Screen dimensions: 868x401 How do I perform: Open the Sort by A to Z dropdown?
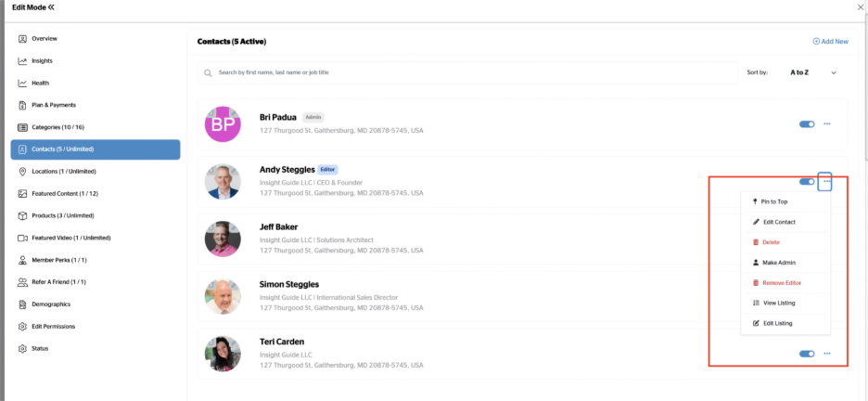click(812, 71)
